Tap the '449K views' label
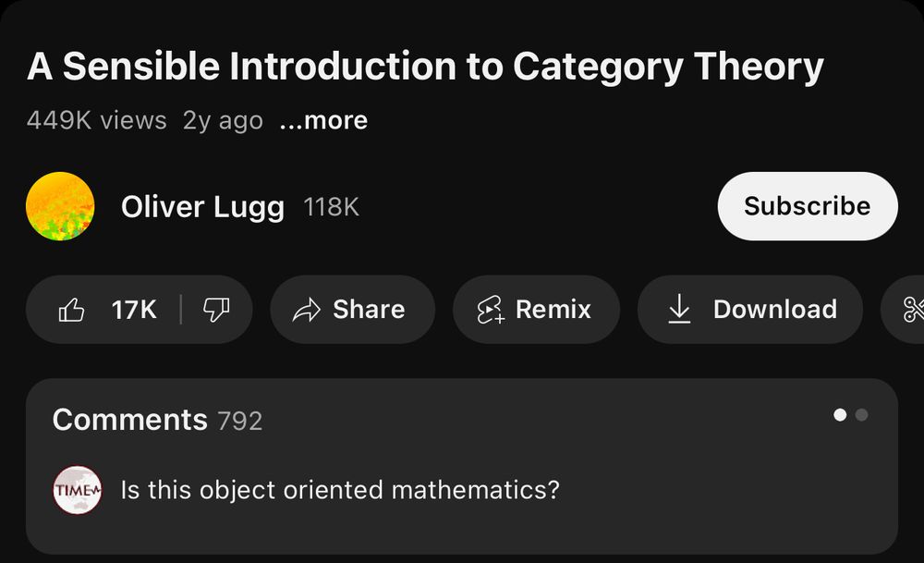924x563 pixels. tap(95, 120)
